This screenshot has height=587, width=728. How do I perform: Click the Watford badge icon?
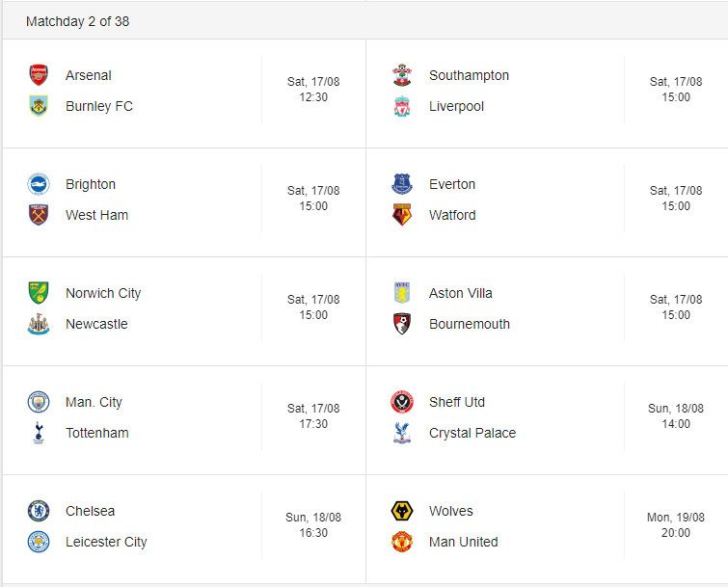pos(402,215)
